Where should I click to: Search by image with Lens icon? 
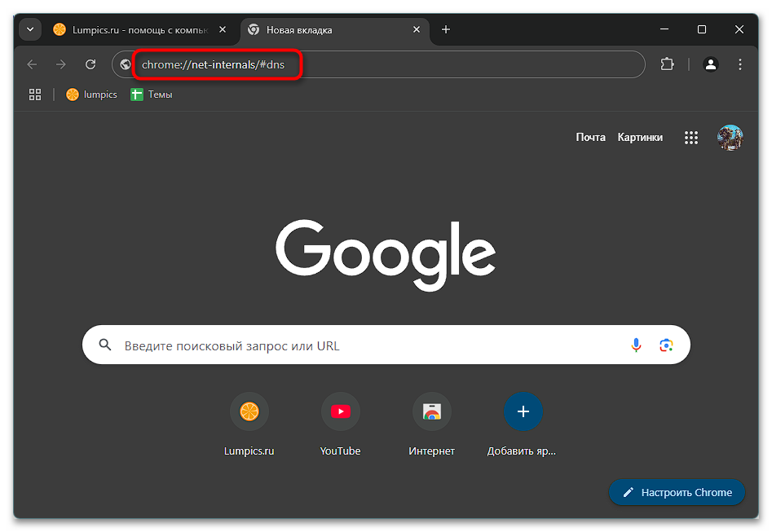point(666,345)
